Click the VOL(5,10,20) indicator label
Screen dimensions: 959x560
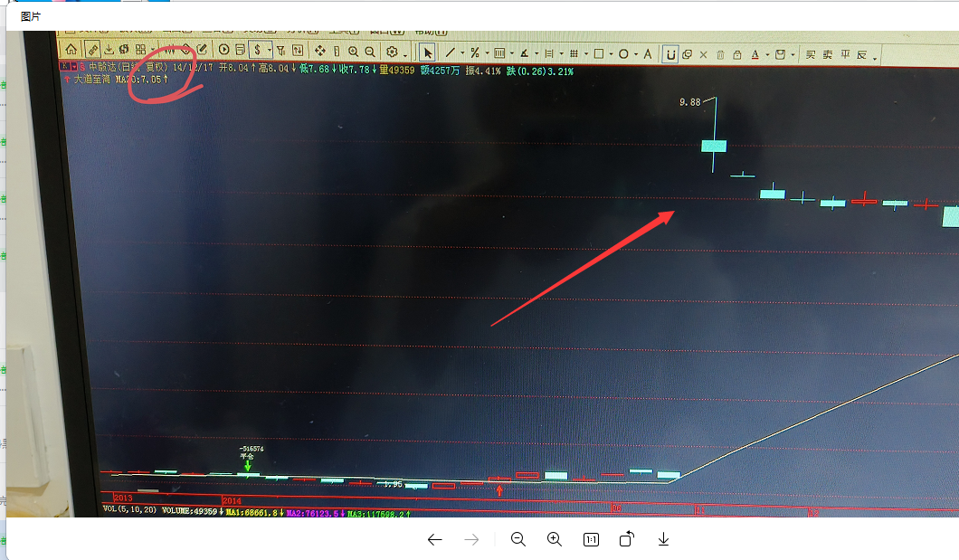tap(129, 509)
